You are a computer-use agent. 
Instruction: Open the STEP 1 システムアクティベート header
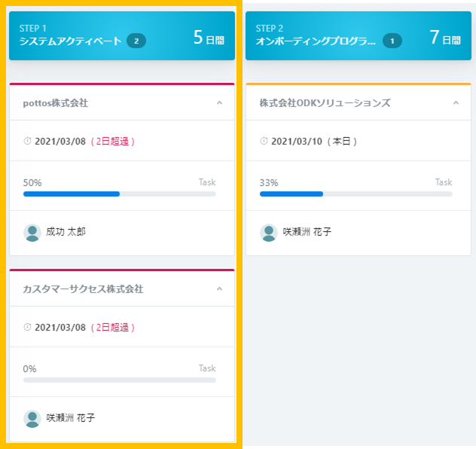coord(122,36)
